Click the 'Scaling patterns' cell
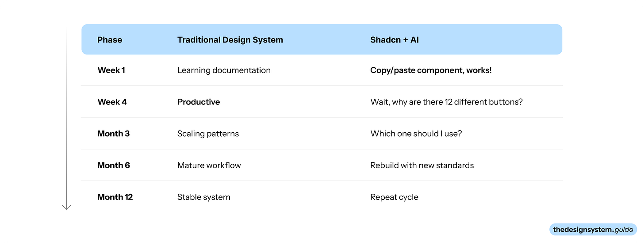 (x=208, y=134)
